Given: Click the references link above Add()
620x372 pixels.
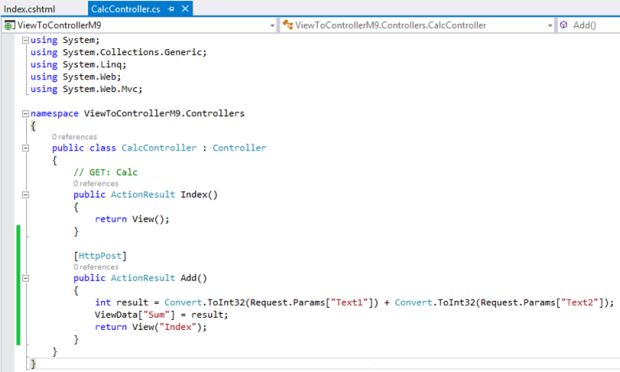Looking at the screenshot, I should pos(96,267).
